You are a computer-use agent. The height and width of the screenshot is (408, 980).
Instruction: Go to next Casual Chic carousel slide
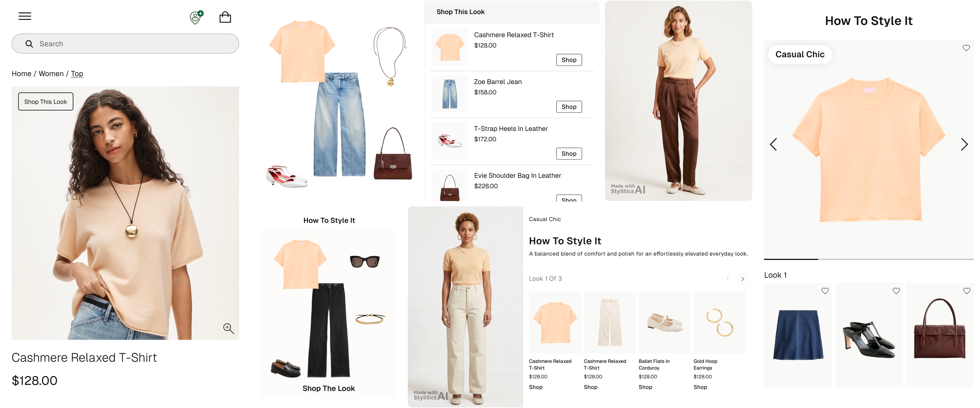[x=964, y=144]
